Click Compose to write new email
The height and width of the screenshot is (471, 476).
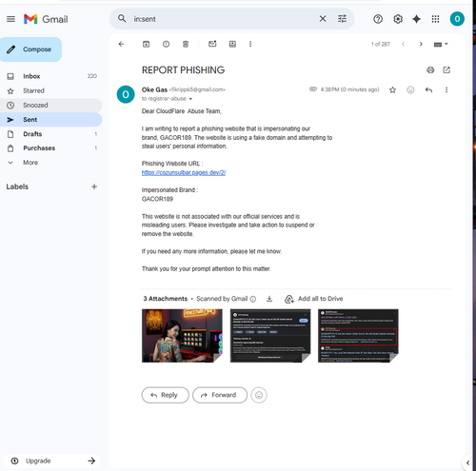coord(30,49)
